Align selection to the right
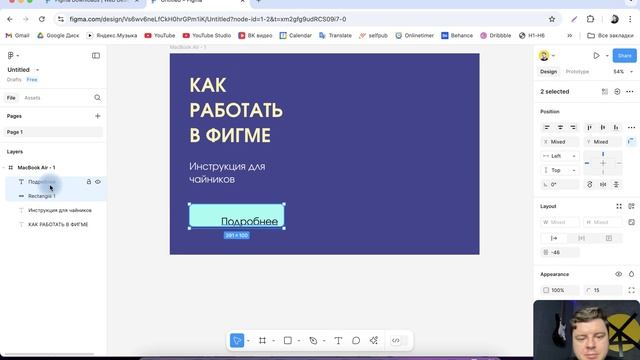Image resolution: width=640 pixels, height=360 pixels. [573, 127]
